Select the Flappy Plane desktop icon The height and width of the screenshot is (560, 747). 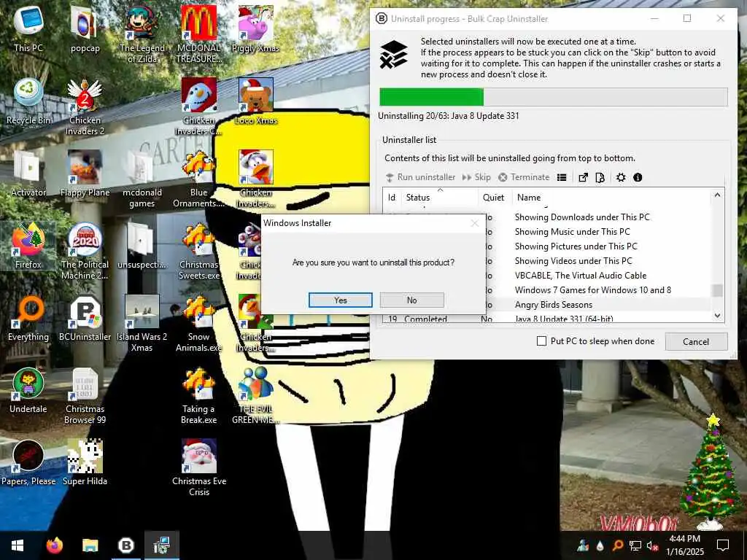[x=85, y=174]
